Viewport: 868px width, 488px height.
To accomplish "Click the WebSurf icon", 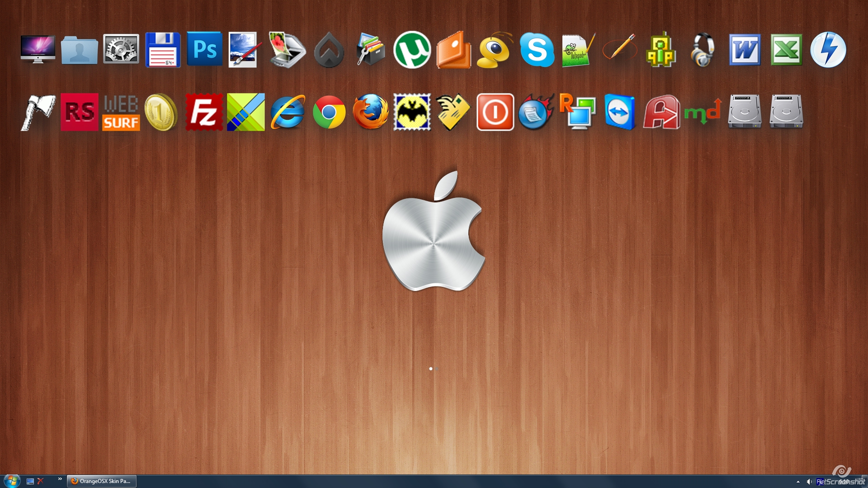I will [121, 112].
